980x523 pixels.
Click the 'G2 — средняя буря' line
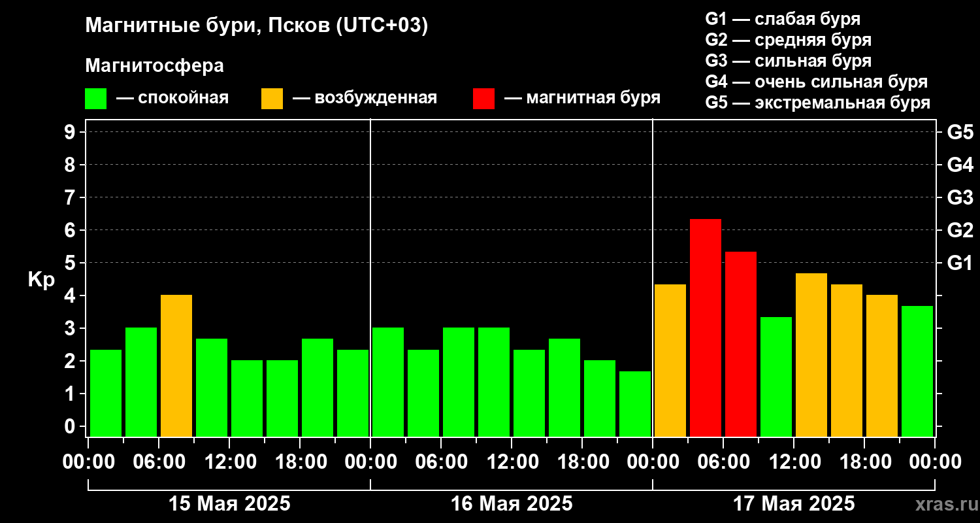point(788,40)
